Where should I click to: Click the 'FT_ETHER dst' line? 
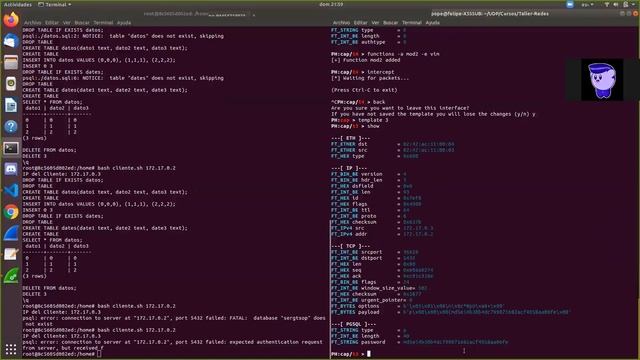393,144
